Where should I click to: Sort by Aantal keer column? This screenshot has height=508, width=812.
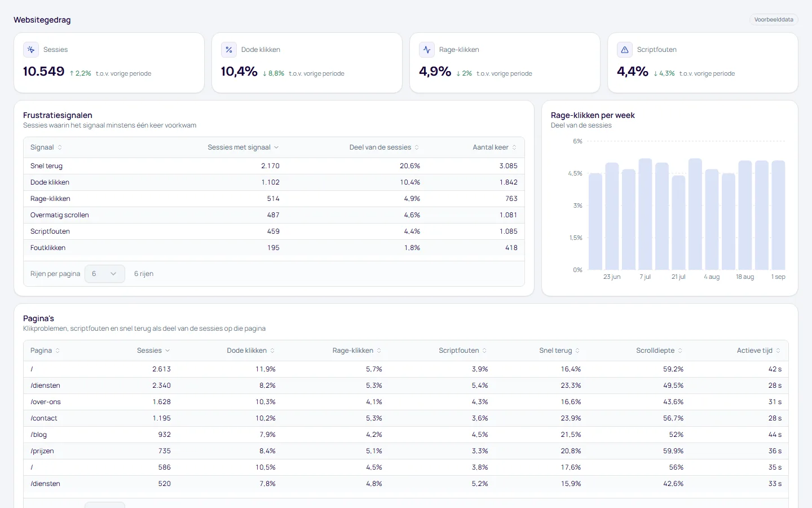pos(495,147)
